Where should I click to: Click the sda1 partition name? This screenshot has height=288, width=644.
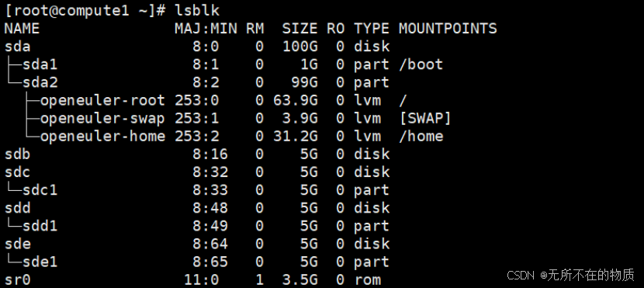40,64
